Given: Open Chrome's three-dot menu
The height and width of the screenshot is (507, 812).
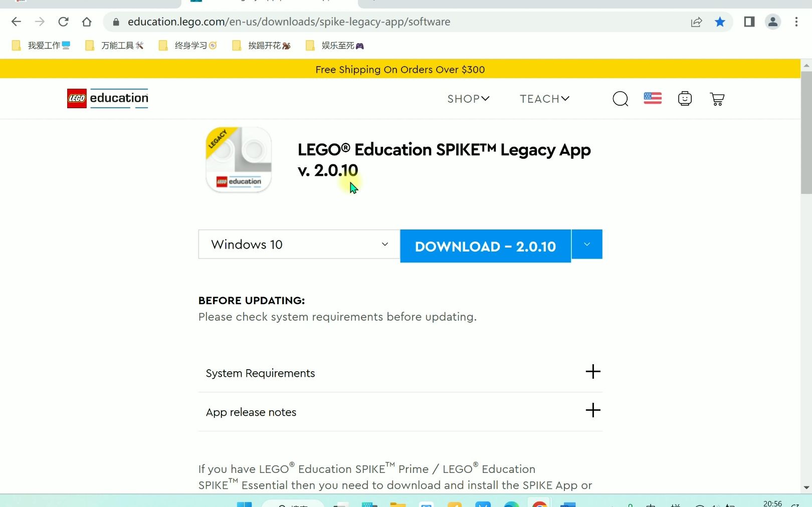Looking at the screenshot, I should point(796,22).
